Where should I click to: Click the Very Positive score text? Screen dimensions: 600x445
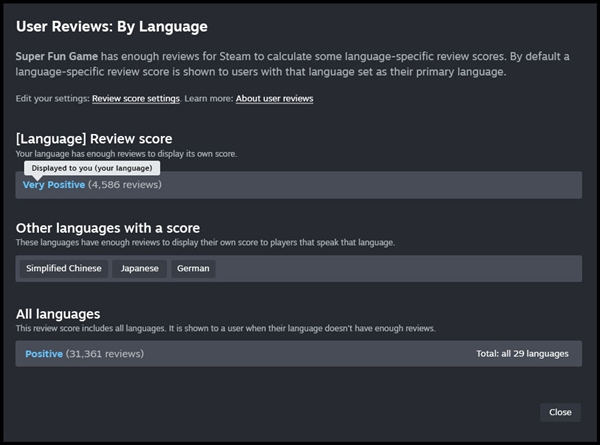click(x=54, y=185)
